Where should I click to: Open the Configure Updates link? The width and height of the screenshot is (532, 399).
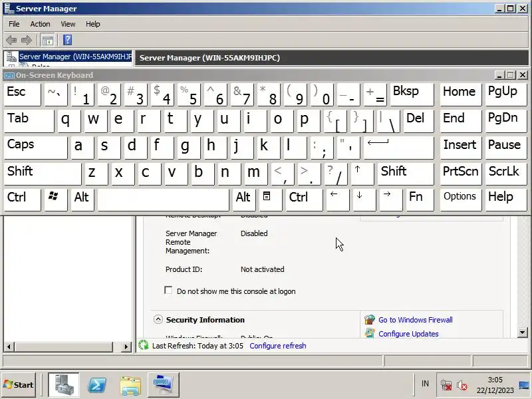pos(408,334)
